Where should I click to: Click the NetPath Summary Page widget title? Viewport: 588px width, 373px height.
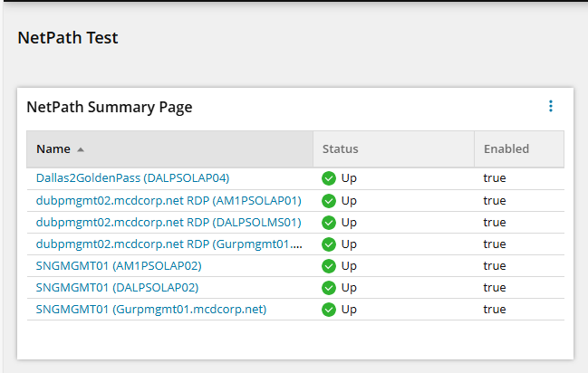tap(110, 107)
